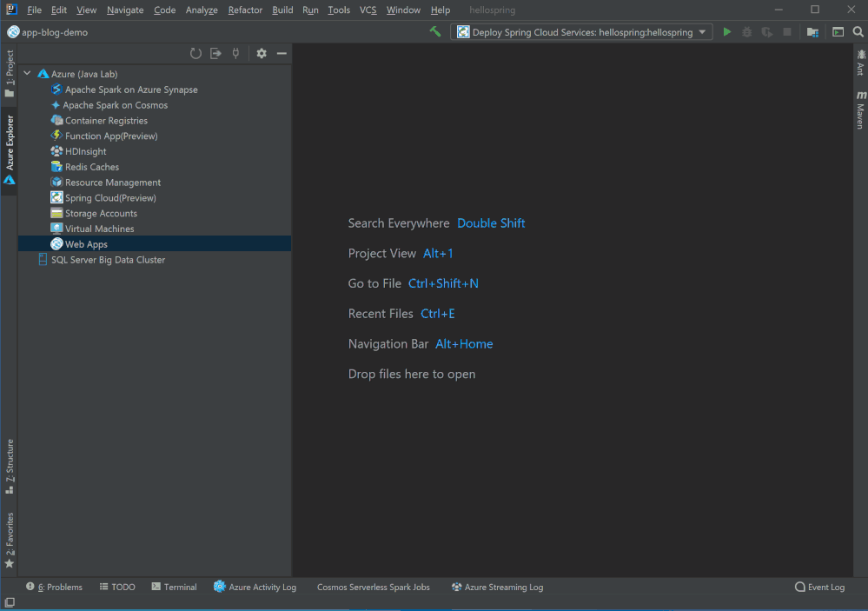Click the Virtual Machines monitor icon
The image size is (868, 611).
pos(56,229)
